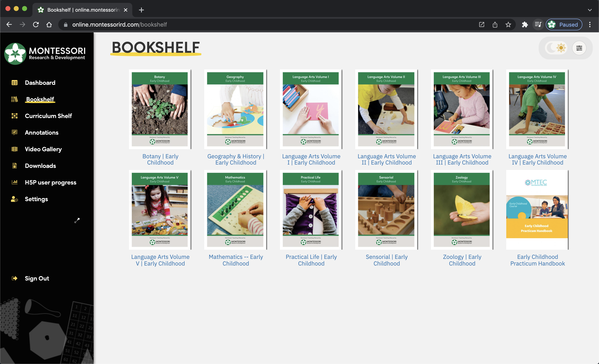Click the open-in-new-window icon in address bar
Viewport: 599px width, 364px height.
[481, 25]
